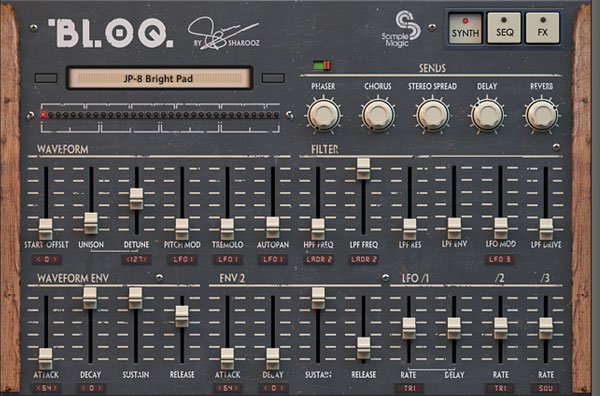Turn the Phaser send knob
This screenshot has width=600, height=396.
pos(323,114)
